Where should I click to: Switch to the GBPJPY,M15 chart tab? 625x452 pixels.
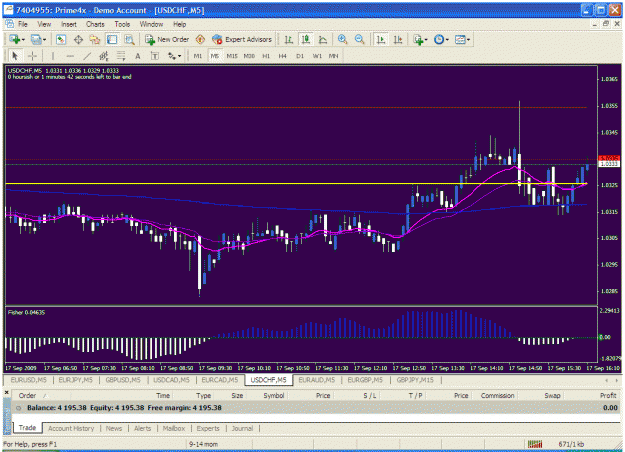coord(415,380)
